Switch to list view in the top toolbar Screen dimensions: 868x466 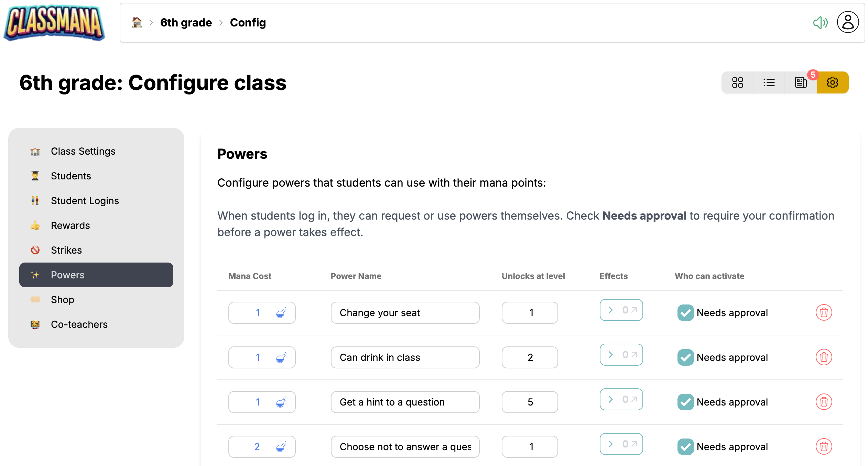769,82
